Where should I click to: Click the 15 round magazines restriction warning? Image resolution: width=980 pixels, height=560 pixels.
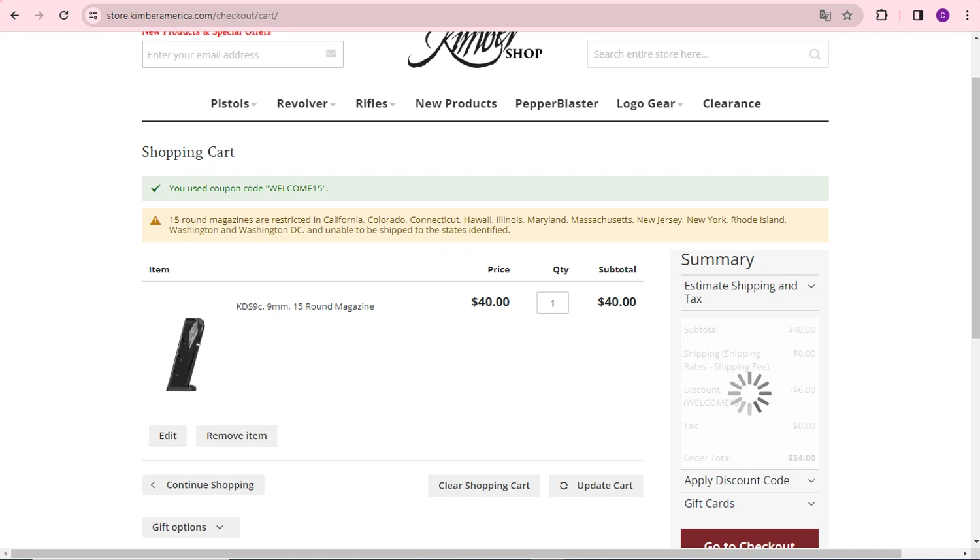click(x=485, y=225)
